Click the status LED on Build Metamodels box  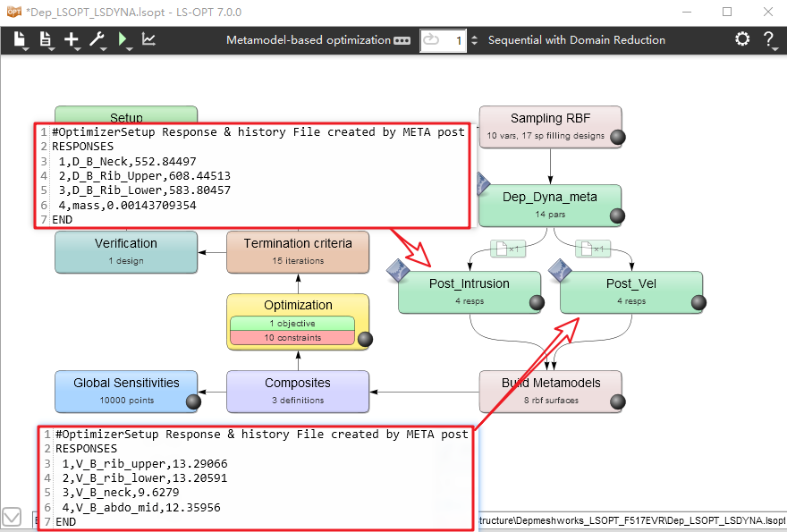617,401
